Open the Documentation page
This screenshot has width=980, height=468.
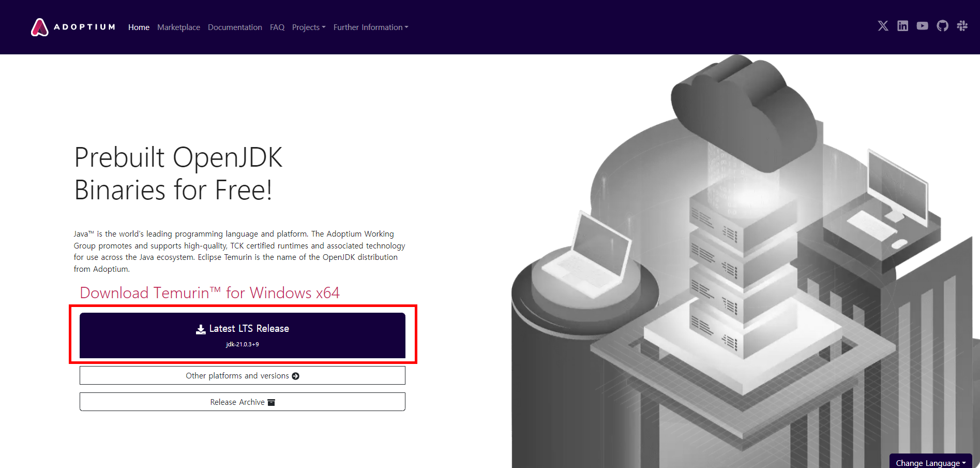tap(235, 27)
